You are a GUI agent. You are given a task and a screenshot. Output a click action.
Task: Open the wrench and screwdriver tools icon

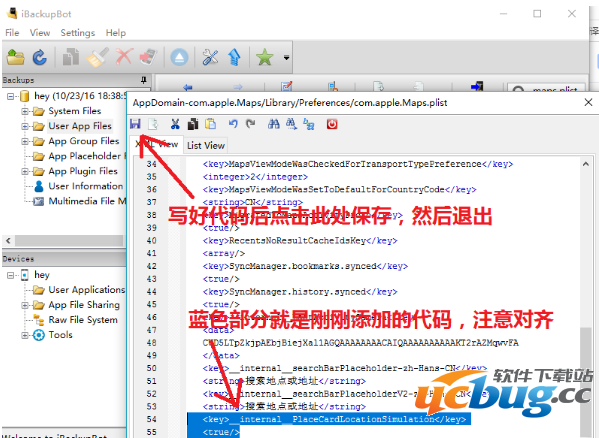click(x=210, y=58)
